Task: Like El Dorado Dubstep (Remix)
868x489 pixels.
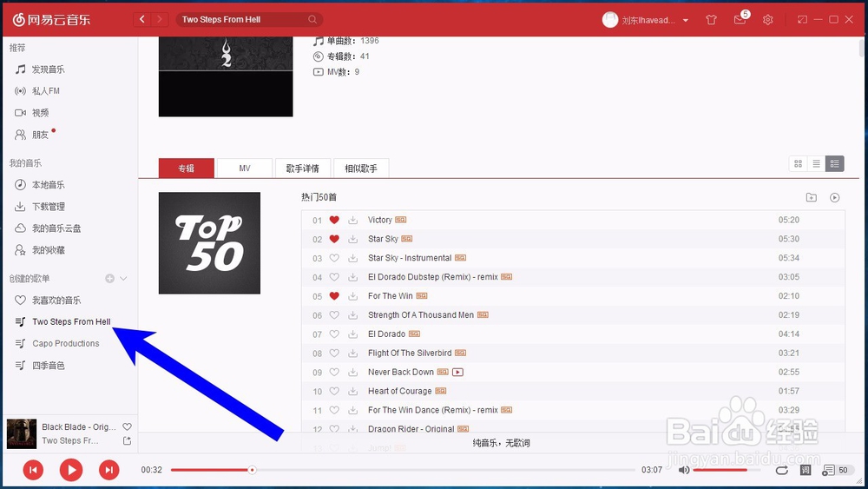Action: pos(334,277)
